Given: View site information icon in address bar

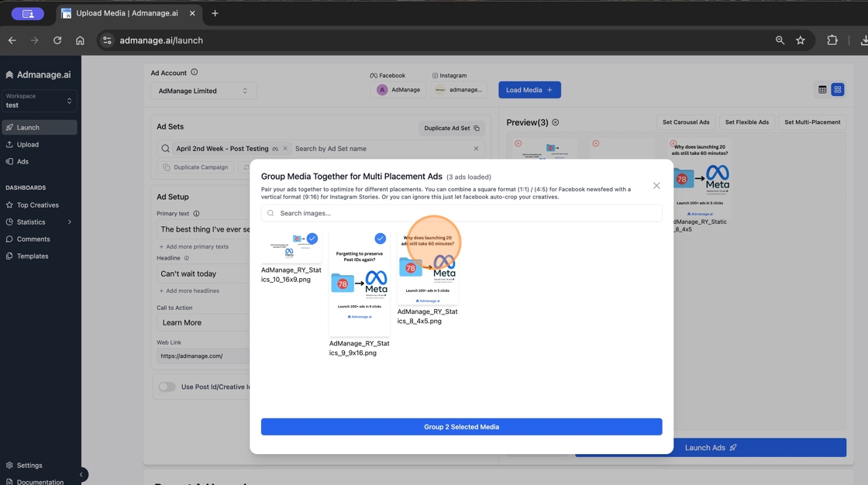Looking at the screenshot, I should (x=108, y=40).
